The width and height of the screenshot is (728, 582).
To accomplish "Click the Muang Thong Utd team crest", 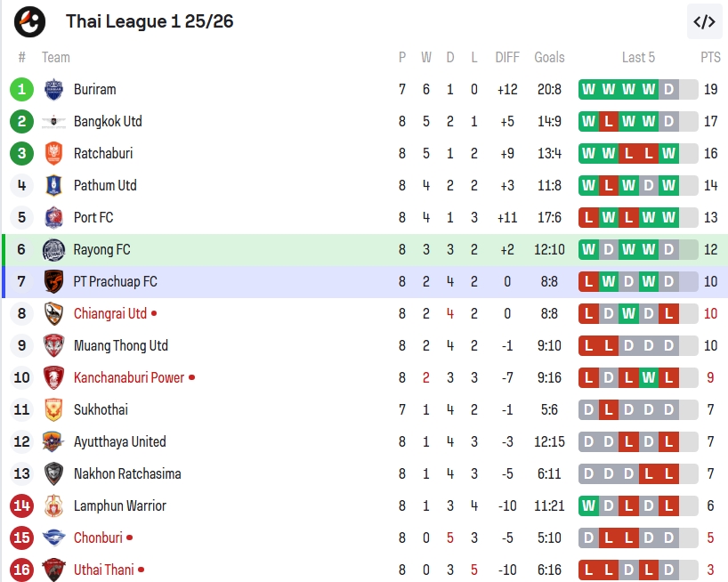I will click(53, 345).
